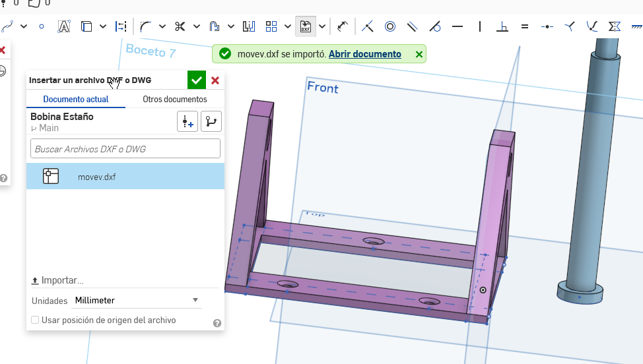Apply the Equal constraint
This screenshot has width=643, height=364.
pyautogui.click(x=524, y=26)
